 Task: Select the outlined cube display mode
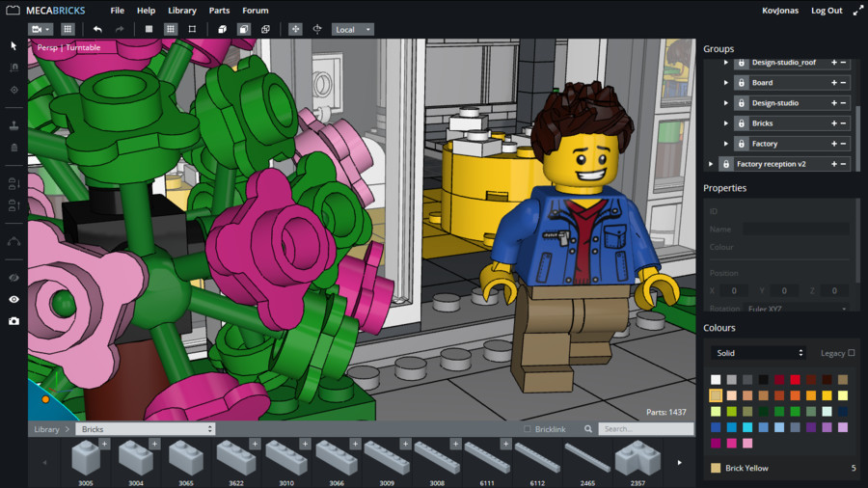[244, 29]
